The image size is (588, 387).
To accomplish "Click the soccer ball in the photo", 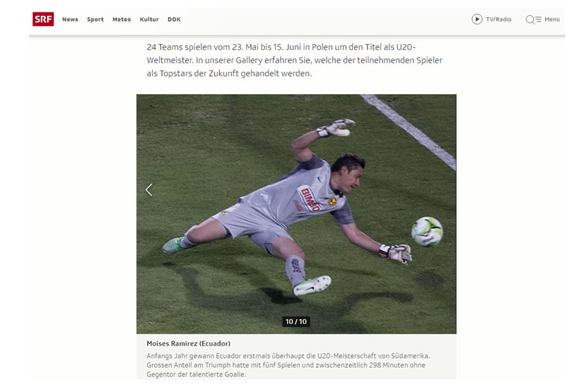I will (427, 232).
